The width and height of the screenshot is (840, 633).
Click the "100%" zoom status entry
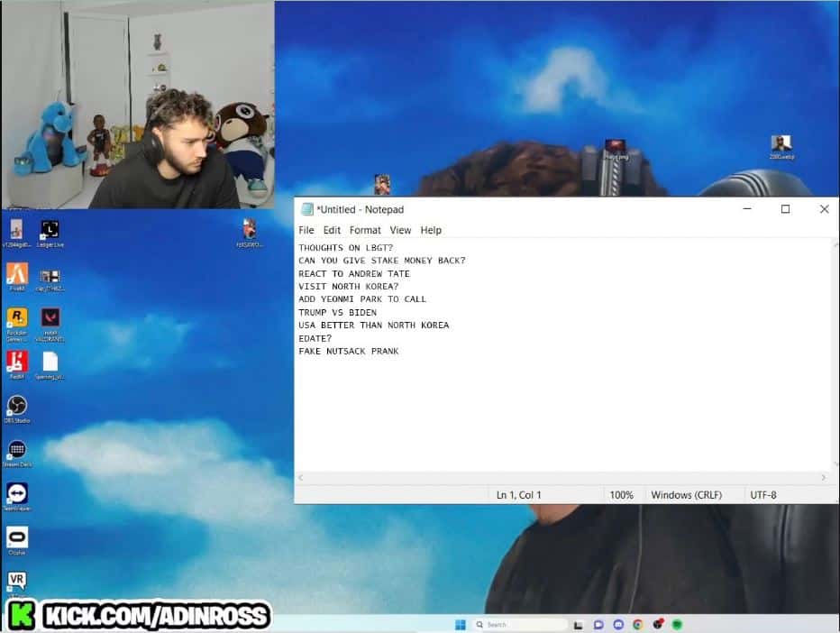[621, 495]
